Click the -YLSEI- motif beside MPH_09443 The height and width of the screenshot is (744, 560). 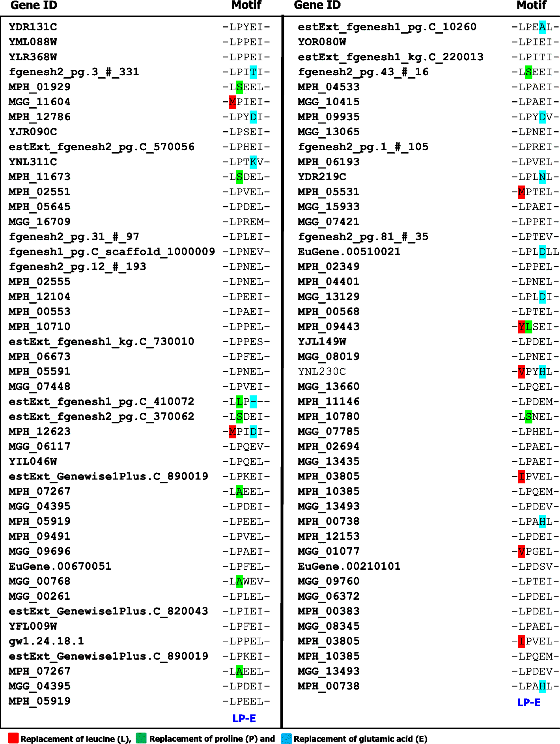tap(536, 326)
